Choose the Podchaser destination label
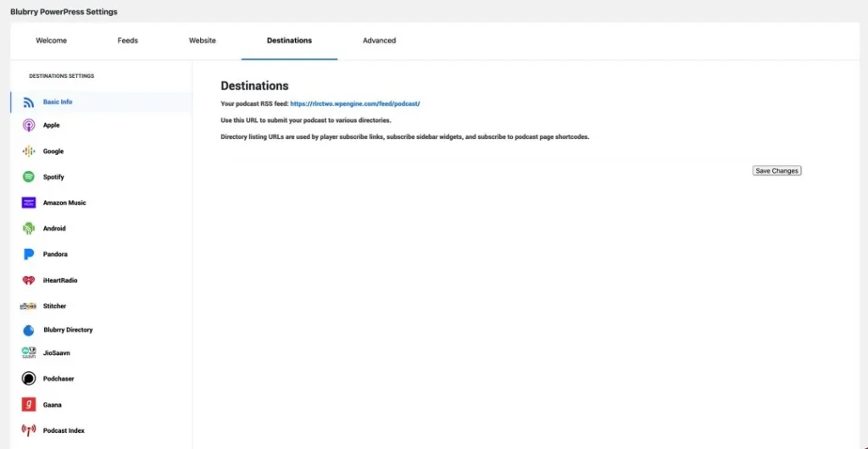This screenshot has height=449, width=868. (58, 379)
